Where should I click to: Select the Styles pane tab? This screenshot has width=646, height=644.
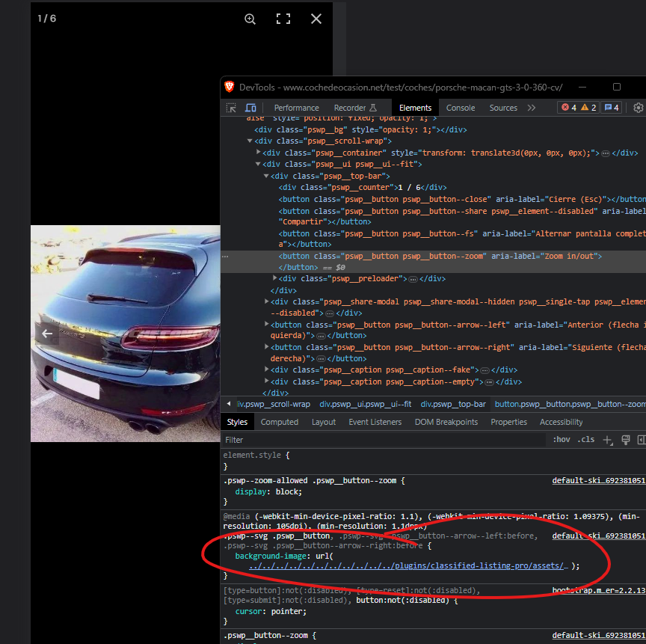click(x=237, y=422)
